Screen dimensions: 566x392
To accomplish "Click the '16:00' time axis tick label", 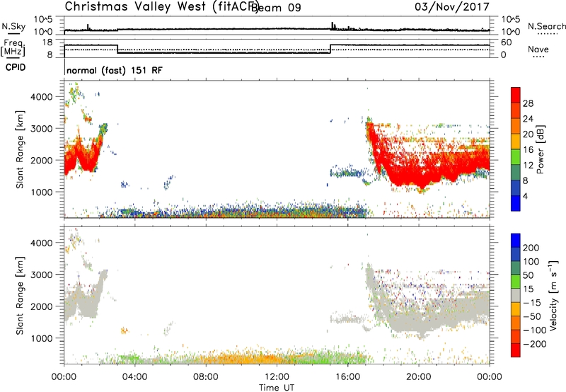I will 347,377.
